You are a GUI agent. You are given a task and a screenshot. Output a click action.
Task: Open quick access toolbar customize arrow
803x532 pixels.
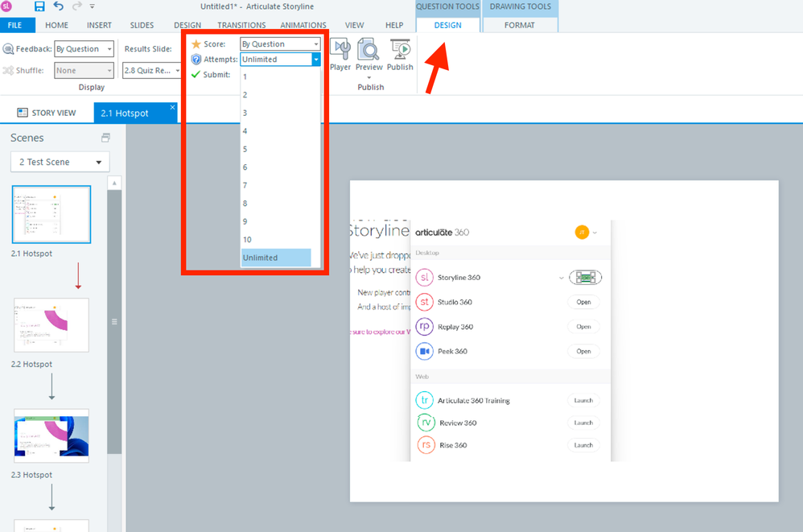[x=93, y=6]
